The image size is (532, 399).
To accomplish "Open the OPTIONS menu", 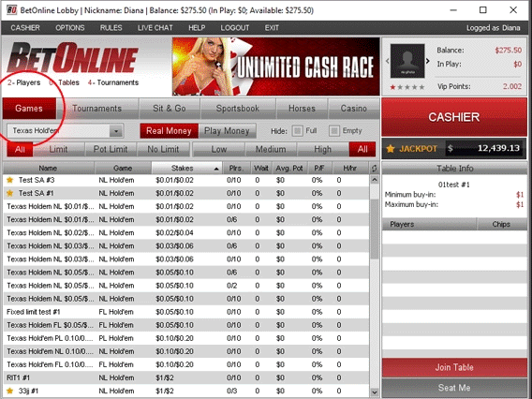I will [x=70, y=28].
